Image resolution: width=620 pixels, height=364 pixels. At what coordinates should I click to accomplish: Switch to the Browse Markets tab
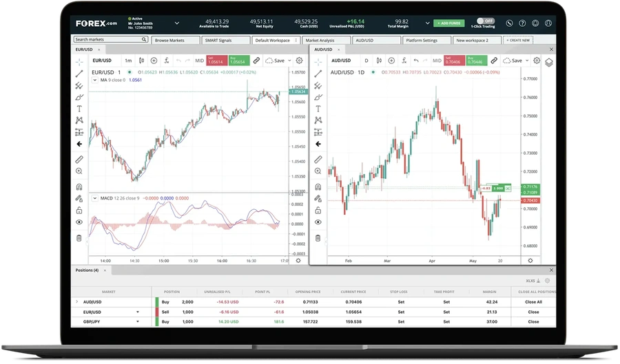point(176,41)
